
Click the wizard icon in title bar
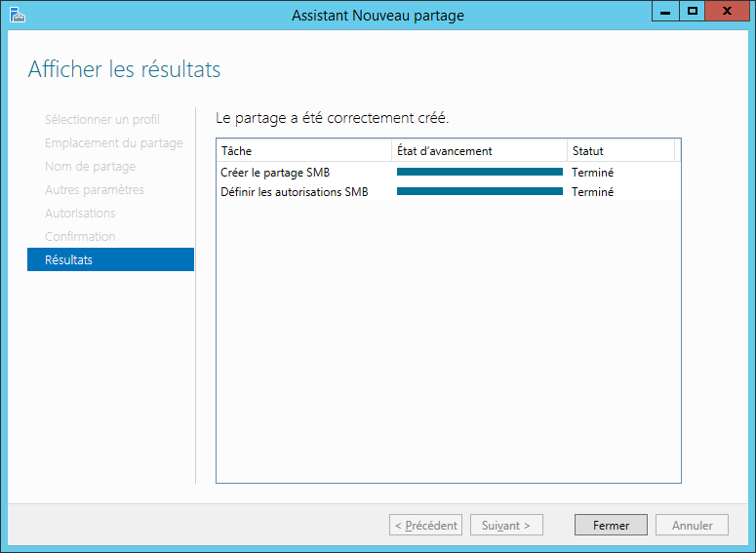click(18, 15)
